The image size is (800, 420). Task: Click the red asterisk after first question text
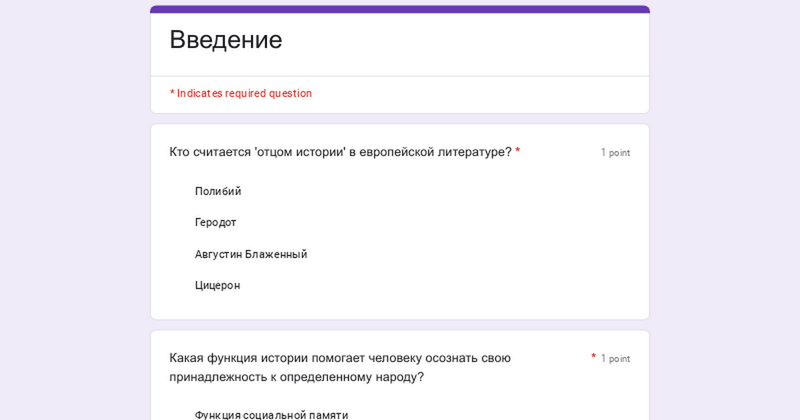tap(517, 151)
